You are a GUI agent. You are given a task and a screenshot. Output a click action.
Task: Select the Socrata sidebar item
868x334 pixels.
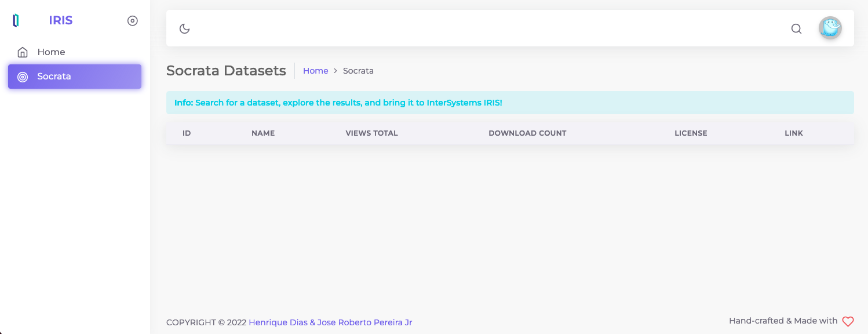coord(75,77)
